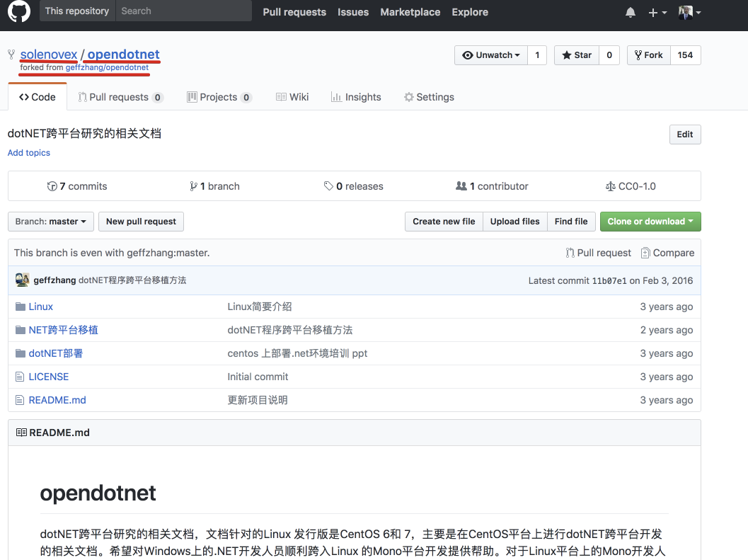
Task: Open commit message 更新项目说明
Action: pos(258,400)
